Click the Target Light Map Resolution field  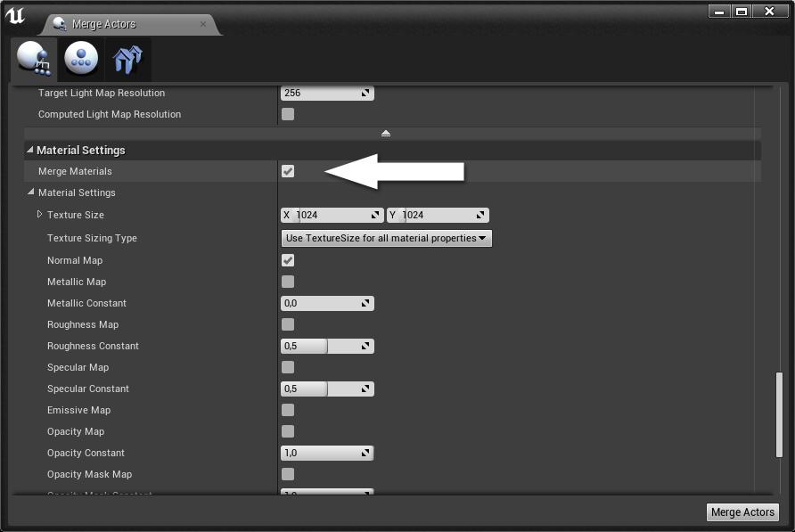pos(321,93)
